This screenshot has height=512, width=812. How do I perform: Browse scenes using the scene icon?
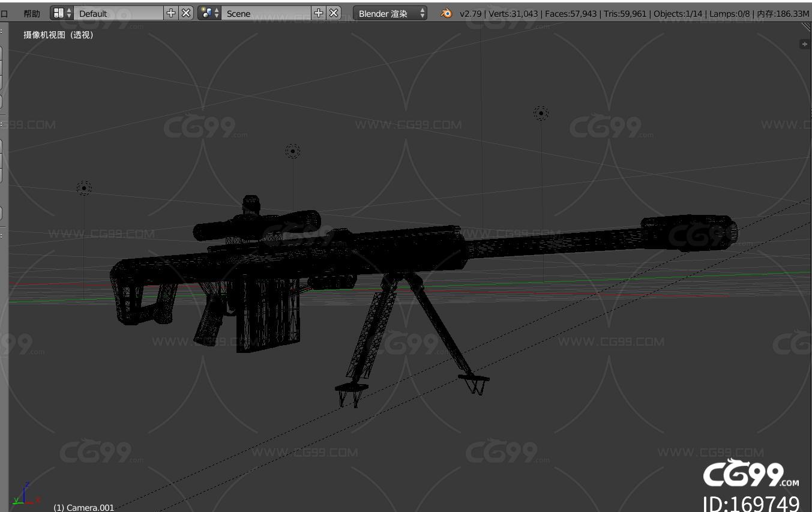tap(209, 13)
